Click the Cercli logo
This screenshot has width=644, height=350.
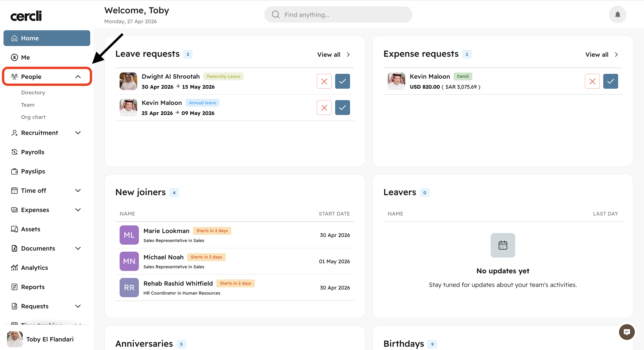coord(26,16)
